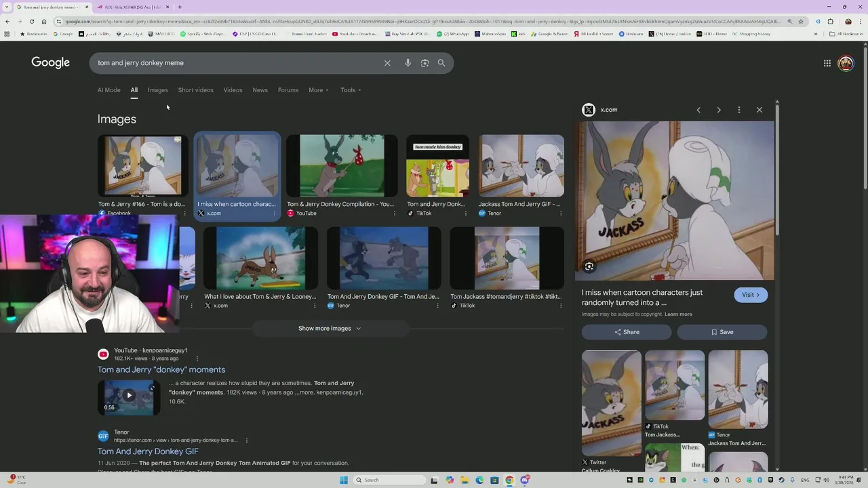Select the Forums tab
This screenshot has width=868, height=488.
tap(288, 90)
